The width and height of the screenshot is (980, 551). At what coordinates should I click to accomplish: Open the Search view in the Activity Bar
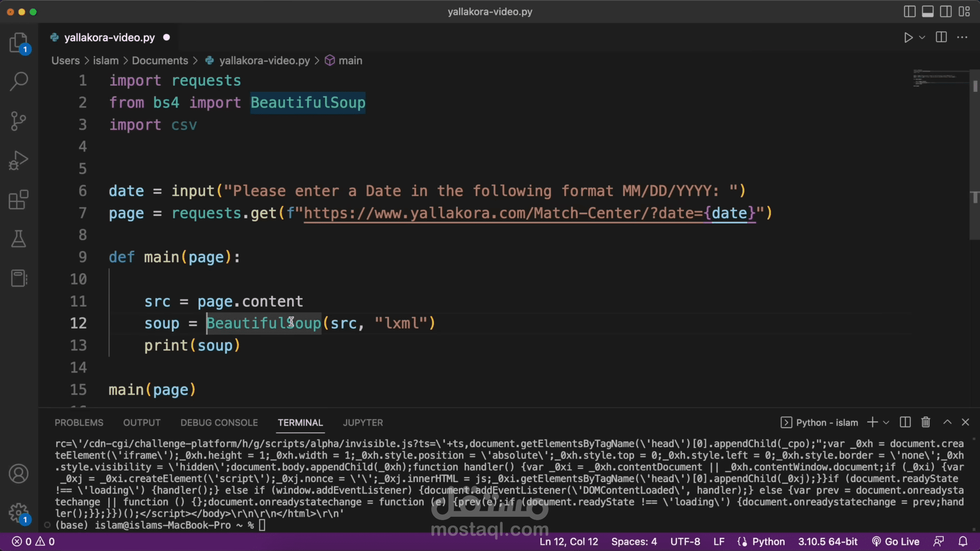coord(18,81)
